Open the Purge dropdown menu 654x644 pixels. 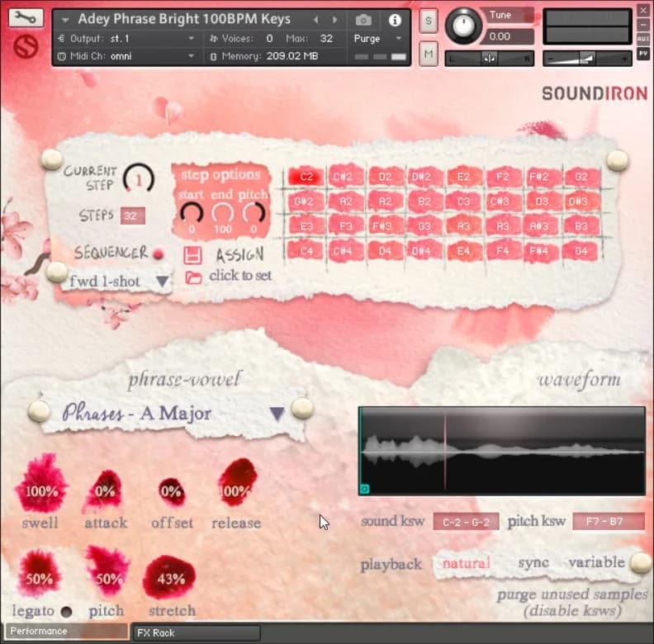click(377, 38)
